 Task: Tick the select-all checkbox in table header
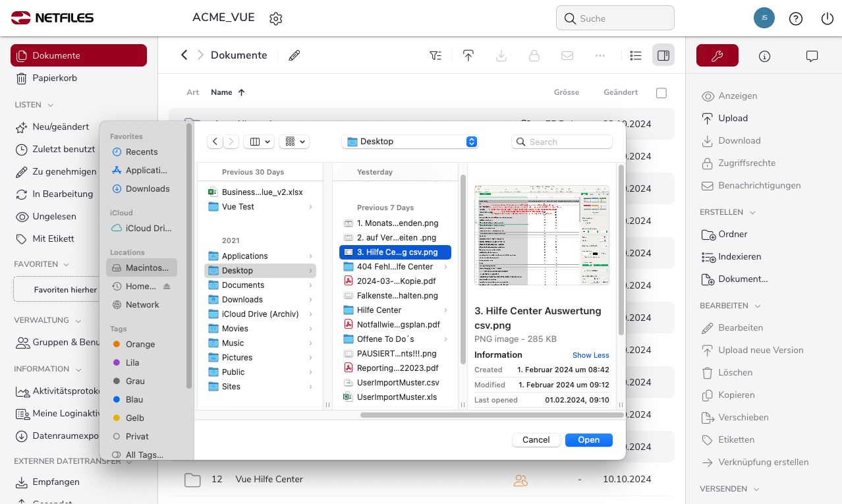[661, 93]
